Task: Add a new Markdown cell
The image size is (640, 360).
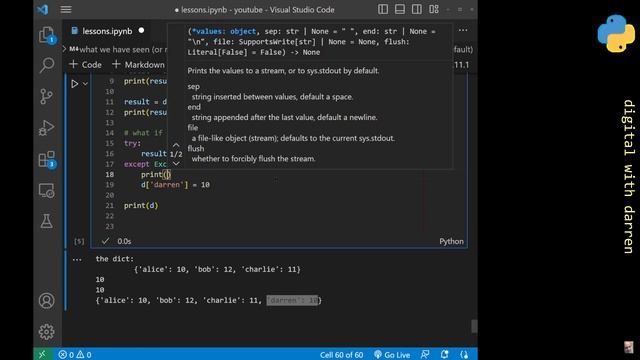Action: point(138,64)
